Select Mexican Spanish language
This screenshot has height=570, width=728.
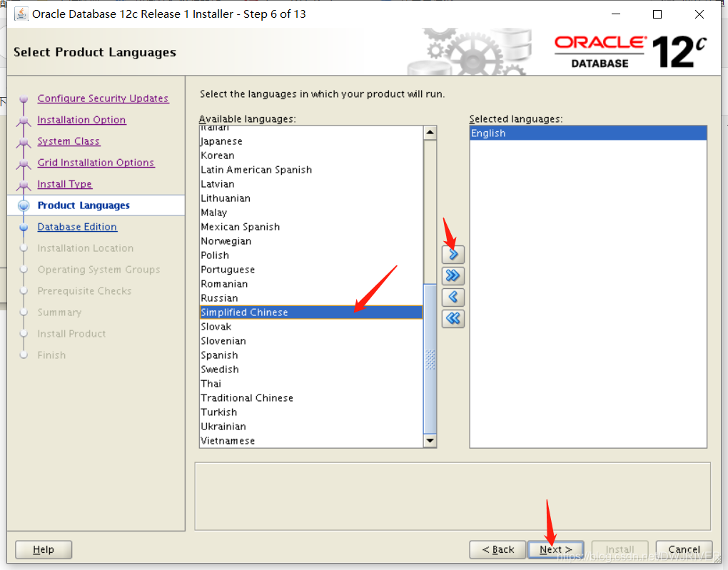coord(311,227)
